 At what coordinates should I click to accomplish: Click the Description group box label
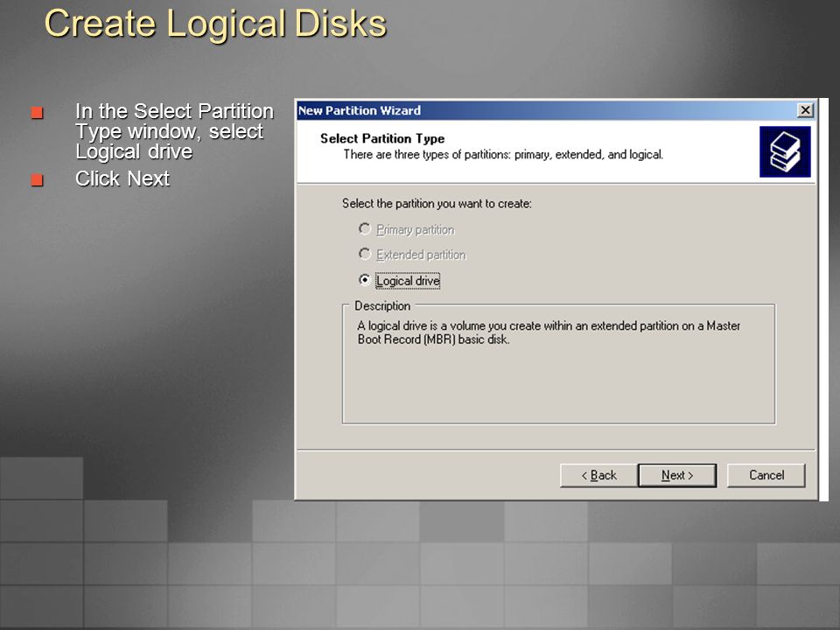pos(382,306)
